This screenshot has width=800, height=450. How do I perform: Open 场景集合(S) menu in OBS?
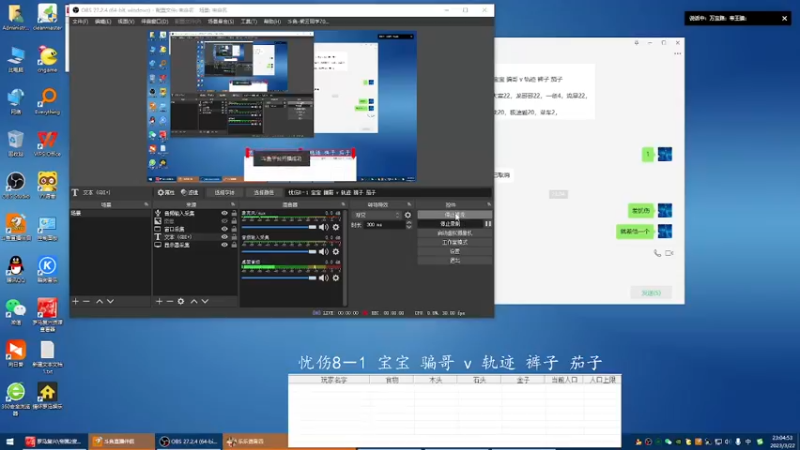[220, 21]
